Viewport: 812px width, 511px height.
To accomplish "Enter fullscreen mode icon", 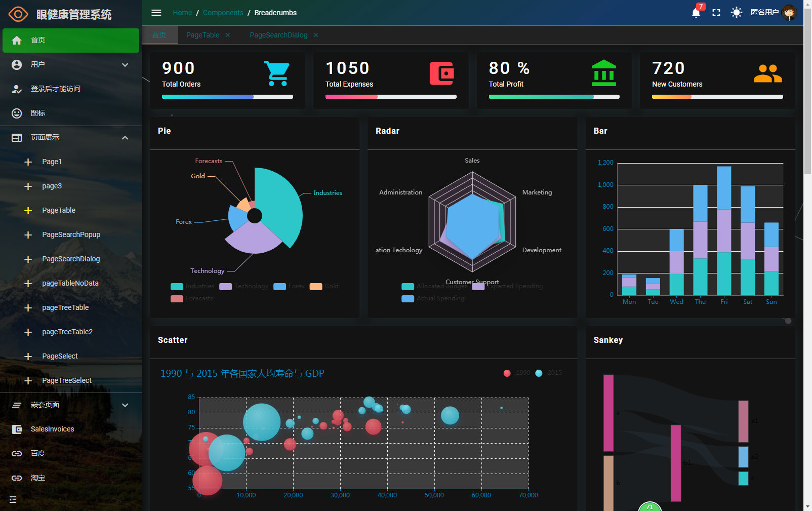I will pyautogui.click(x=716, y=13).
